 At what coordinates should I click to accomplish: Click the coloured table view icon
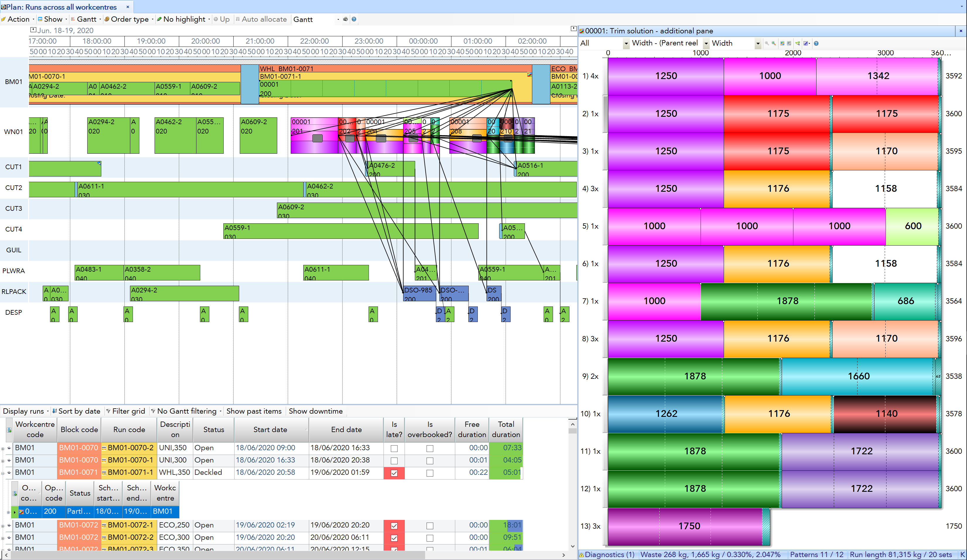[783, 43]
